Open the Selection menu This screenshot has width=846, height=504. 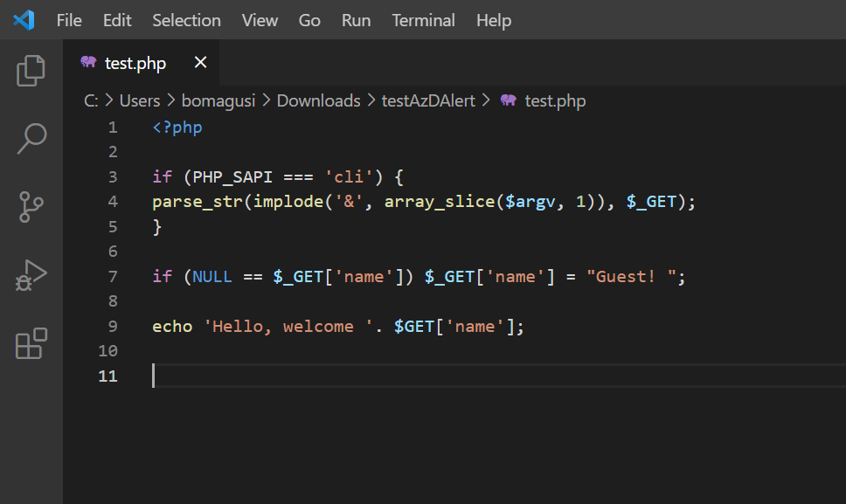tap(187, 20)
